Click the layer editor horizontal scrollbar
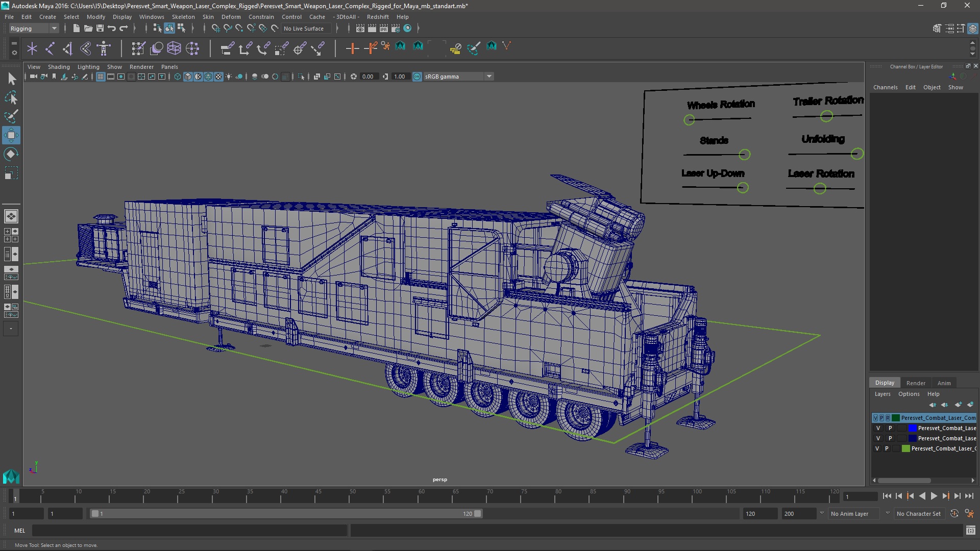This screenshot has width=980, height=551. [904, 481]
